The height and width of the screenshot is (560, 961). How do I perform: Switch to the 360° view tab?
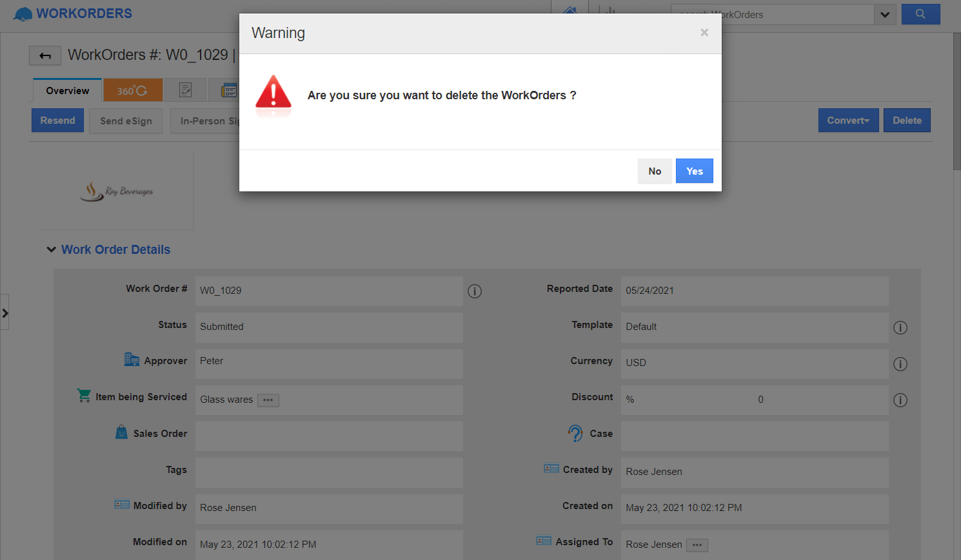pyautogui.click(x=132, y=90)
